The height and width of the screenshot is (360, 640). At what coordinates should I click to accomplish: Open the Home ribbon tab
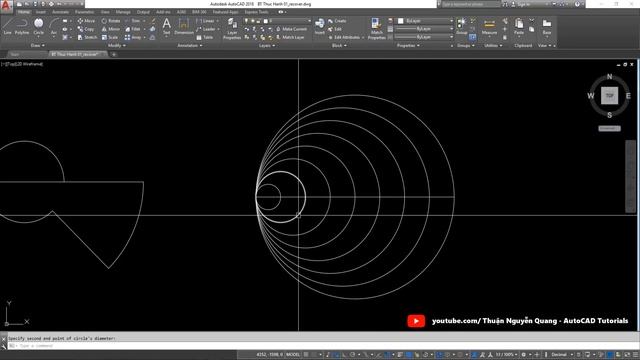24,12
